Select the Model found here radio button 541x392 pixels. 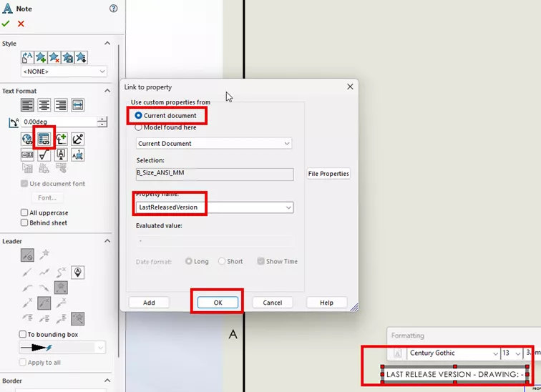point(138,127)
